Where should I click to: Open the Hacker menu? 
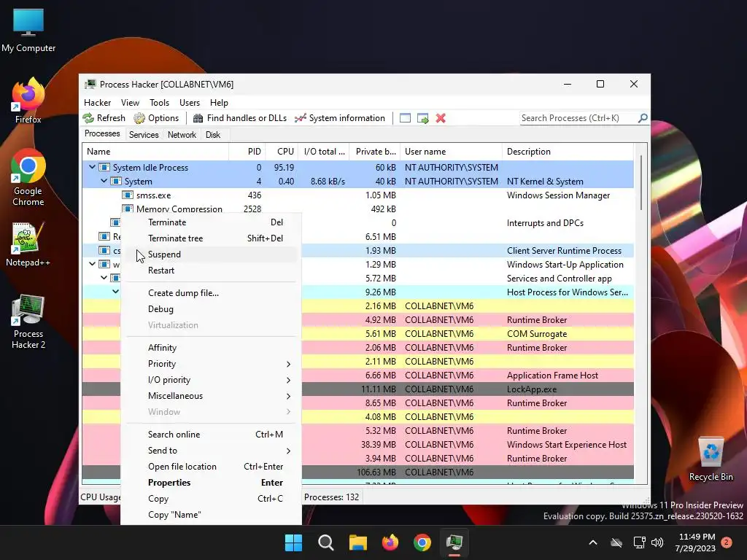pyautogui.click(x=97, y=103)
